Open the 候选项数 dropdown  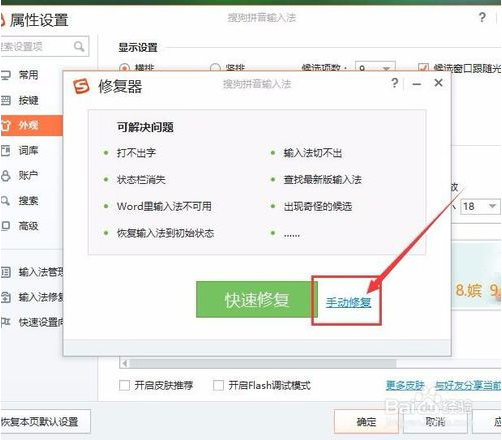375,67
